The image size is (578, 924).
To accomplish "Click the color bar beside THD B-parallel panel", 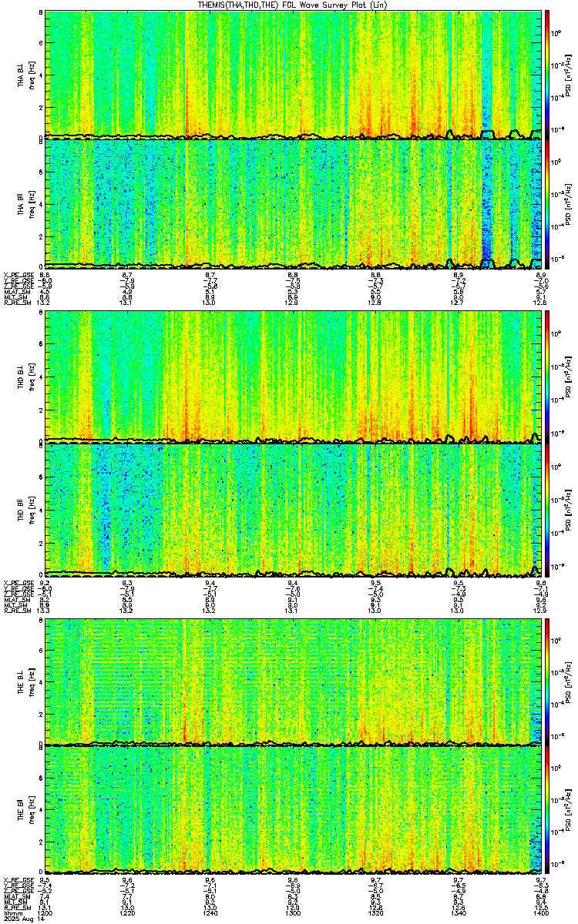I will point(548,508).
